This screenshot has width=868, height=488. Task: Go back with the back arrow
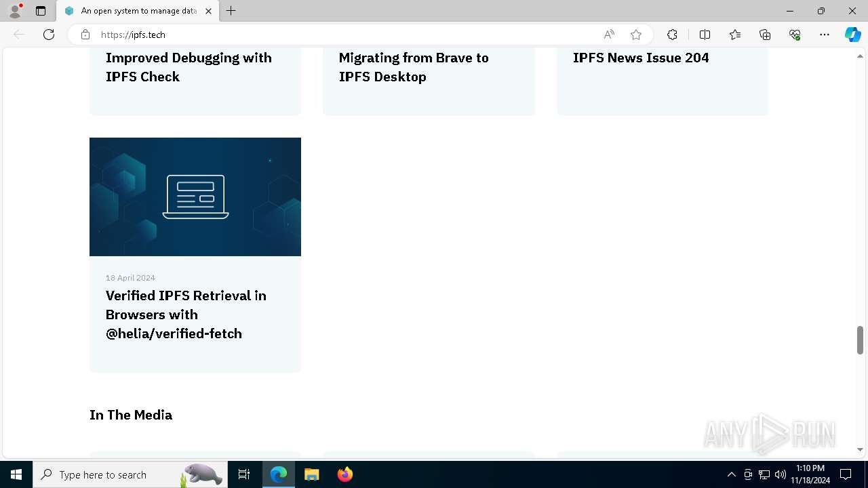pyautogui.click(x=19, y=35)
